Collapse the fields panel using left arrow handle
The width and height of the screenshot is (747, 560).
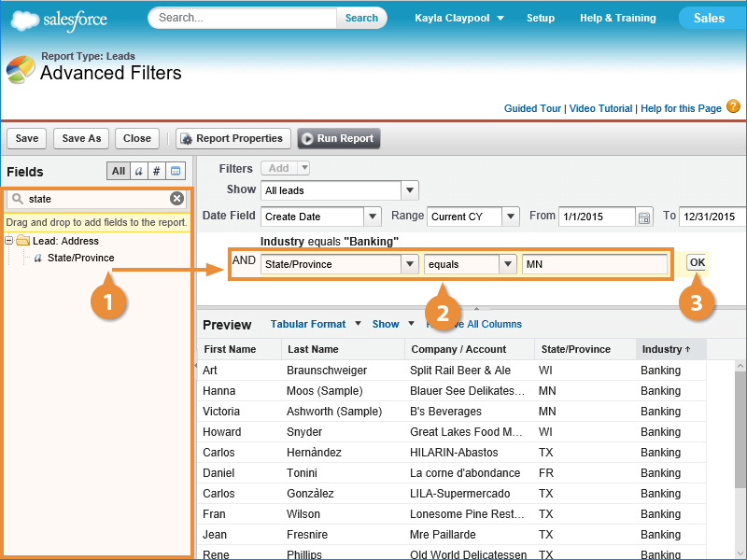[196, 369]
